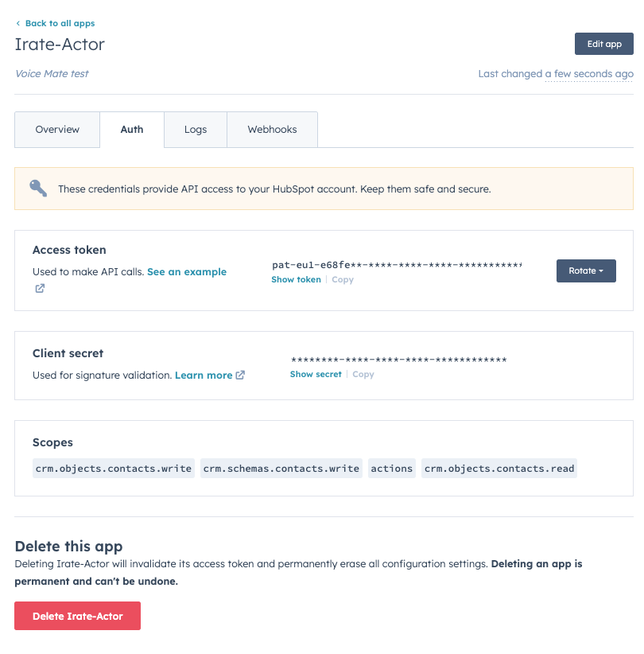
Task: Switch to the Overview tab
Action: 57,130
